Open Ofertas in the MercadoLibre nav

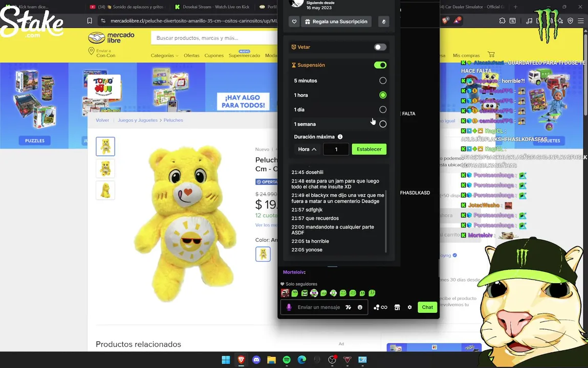click(x=191, y=55)
